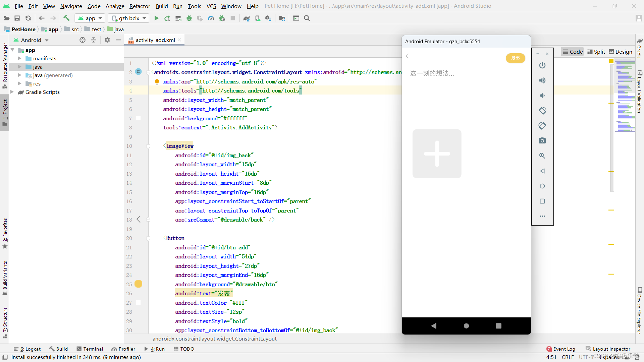Screen dimensions: 644x362
Task: Expand the res folder
Action: click(20, 83)
